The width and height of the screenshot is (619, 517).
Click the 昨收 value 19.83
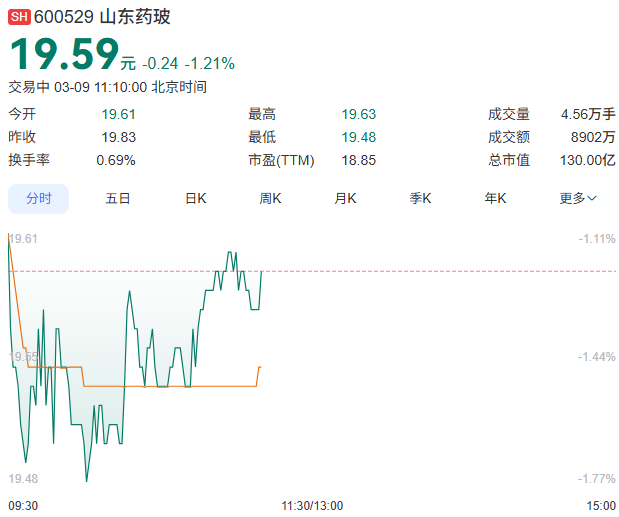coord(118,137)
